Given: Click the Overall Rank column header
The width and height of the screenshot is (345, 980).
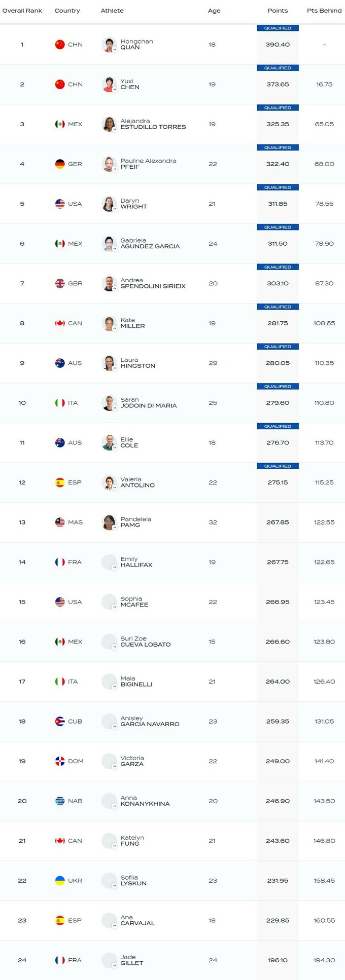Looking at the screenshot, I should (x=22, y=11).
